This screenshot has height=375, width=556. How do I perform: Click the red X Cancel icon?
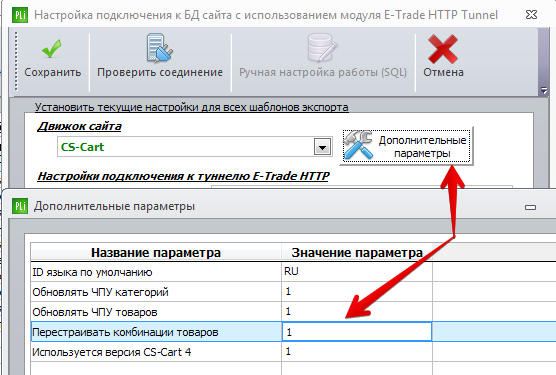[443, 49]
